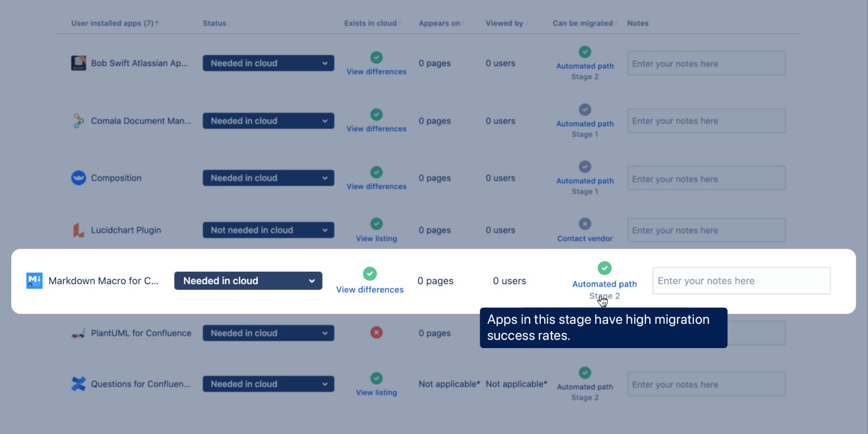Screen dimensions: 868x434
Task: Click the PlantUML for Confluence app icon
Action: 79,333
